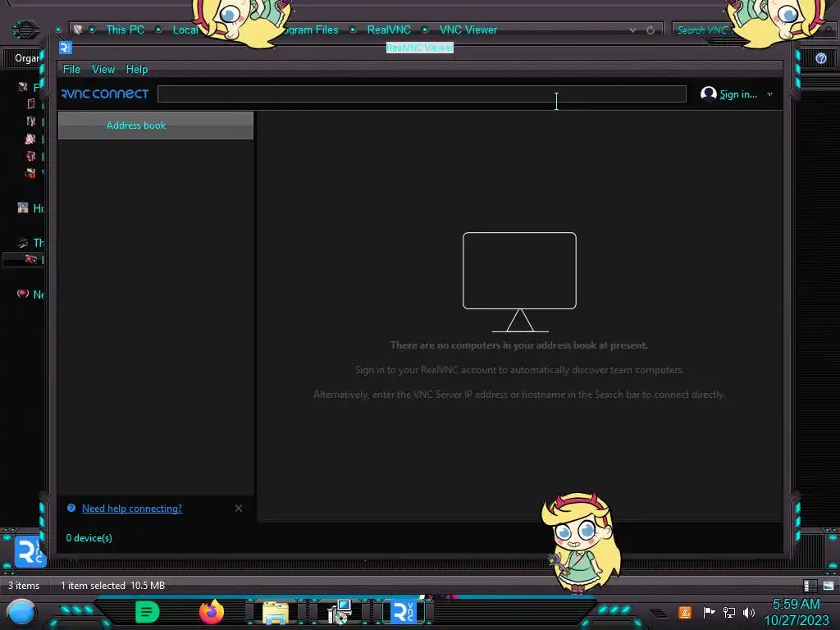
Task: Open the View menu in VNC Viewer
Action: [103, 69]
